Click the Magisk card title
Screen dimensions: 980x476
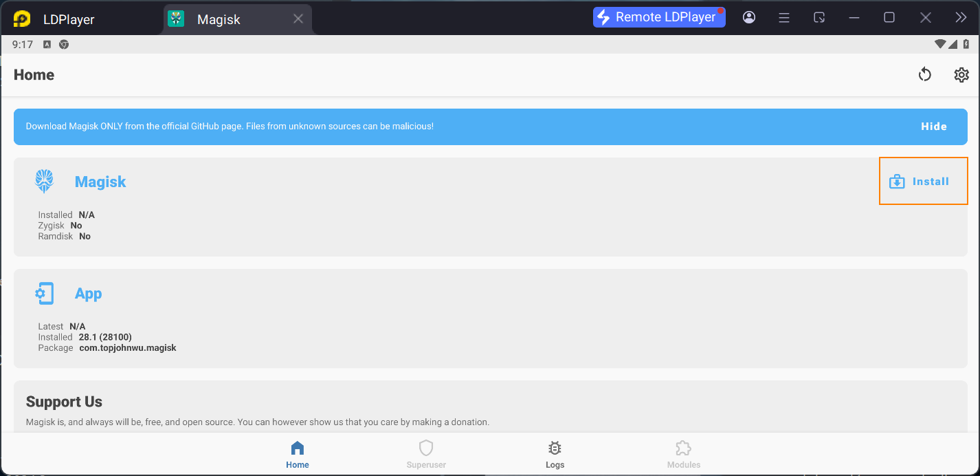click(100, 182)
